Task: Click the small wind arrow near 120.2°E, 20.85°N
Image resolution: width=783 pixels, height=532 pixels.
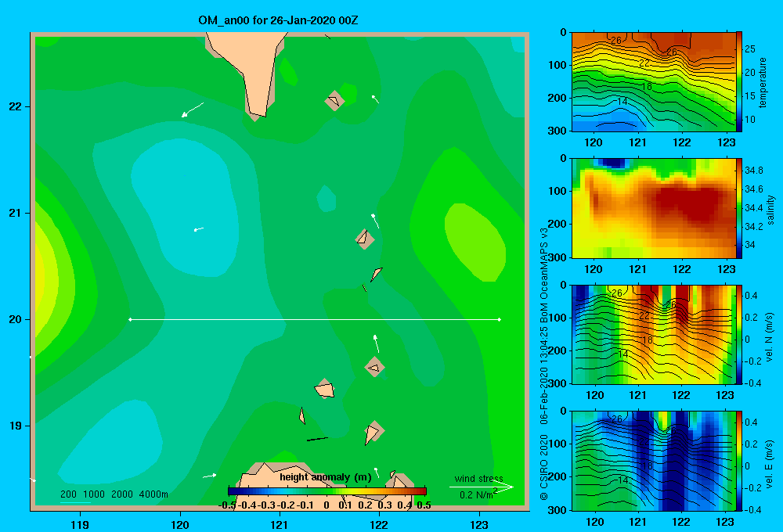Action: [x=198, y=229]
